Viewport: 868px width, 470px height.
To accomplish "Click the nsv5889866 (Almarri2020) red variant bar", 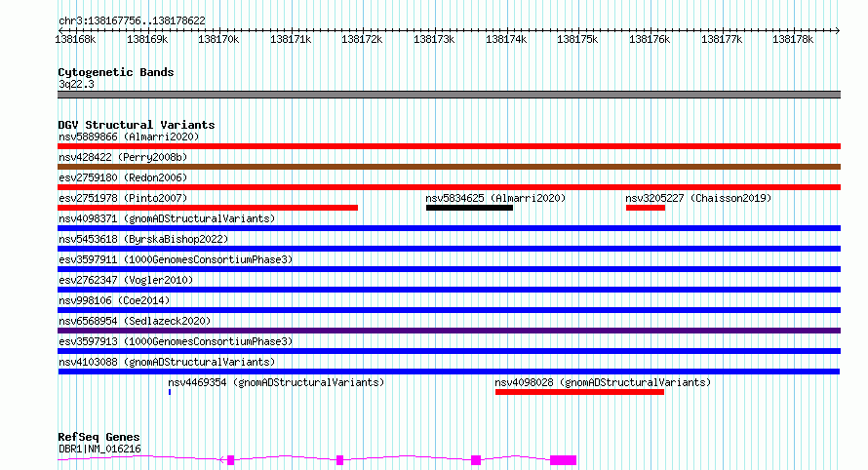I will pyautogui.click(x=449, y=146).
